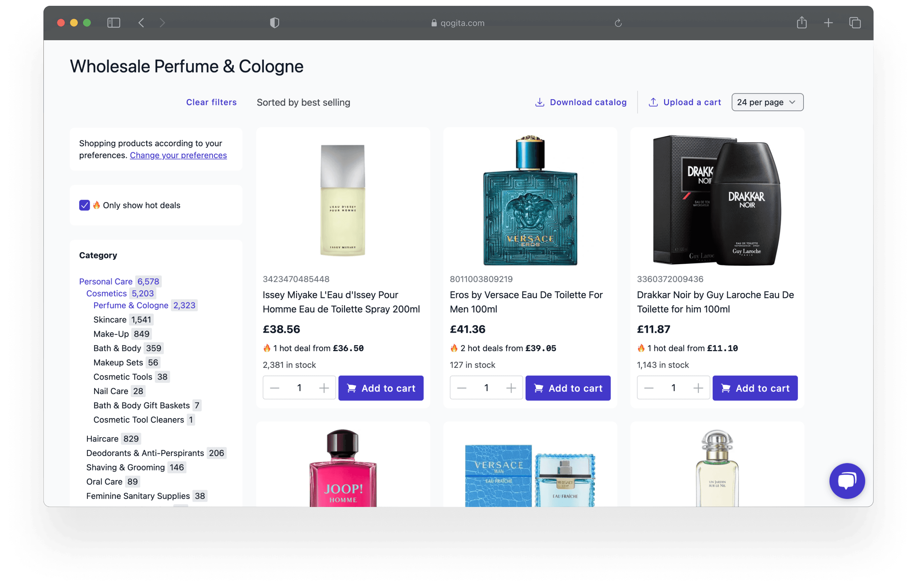917x588 pixels.
Task: Select Deodorants & Anti-Perspirants category
Action: 145,453
